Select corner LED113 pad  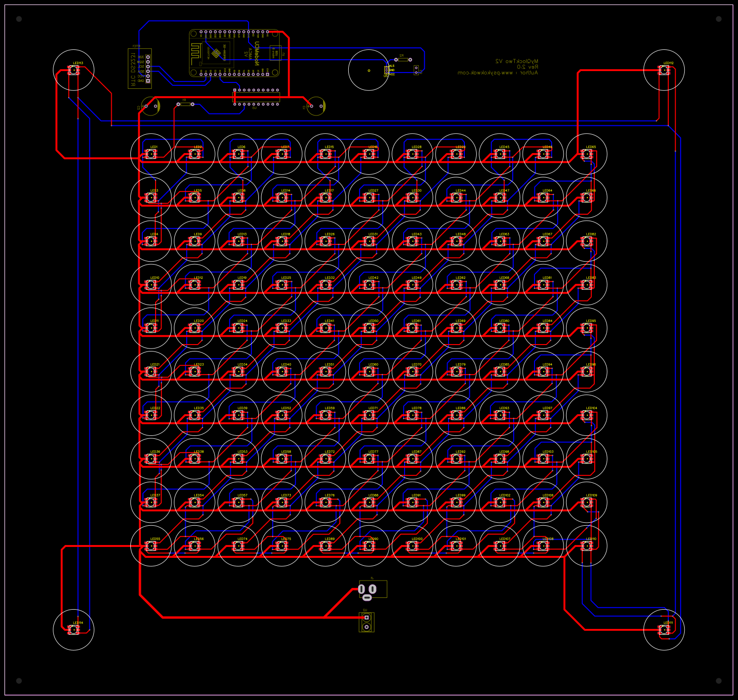click(74, 70)
